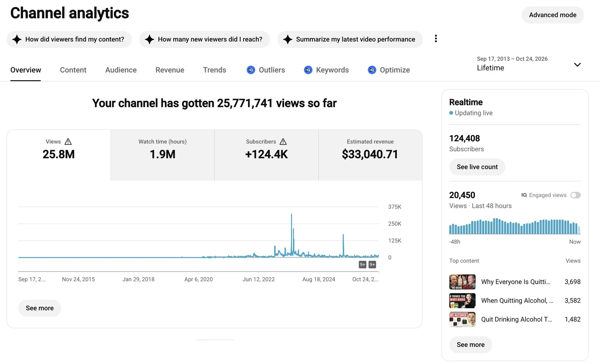Open the Keywords tab

click(x=326, y=70)
